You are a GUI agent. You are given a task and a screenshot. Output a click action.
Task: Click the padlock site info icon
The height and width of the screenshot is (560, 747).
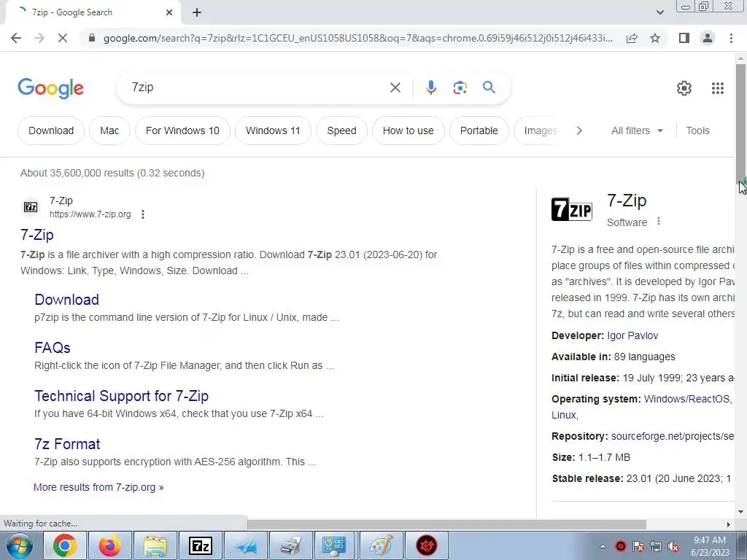click(x=92, y=38)
